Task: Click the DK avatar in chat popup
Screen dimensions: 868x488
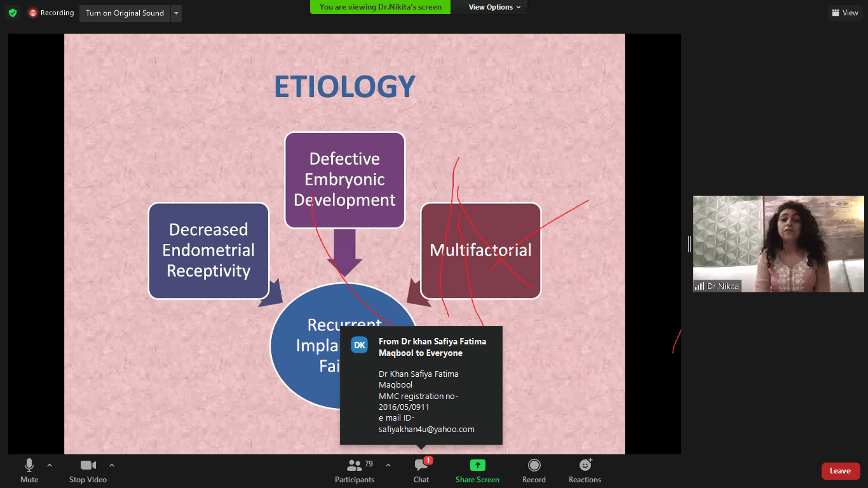Action: pyautogui.click(x=360, y=345)
